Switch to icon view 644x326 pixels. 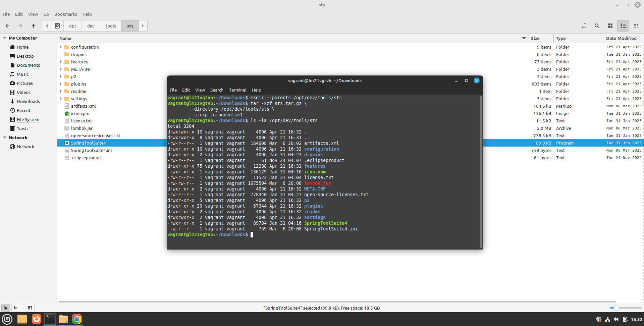pyautogui.click(x=610, y=26)
